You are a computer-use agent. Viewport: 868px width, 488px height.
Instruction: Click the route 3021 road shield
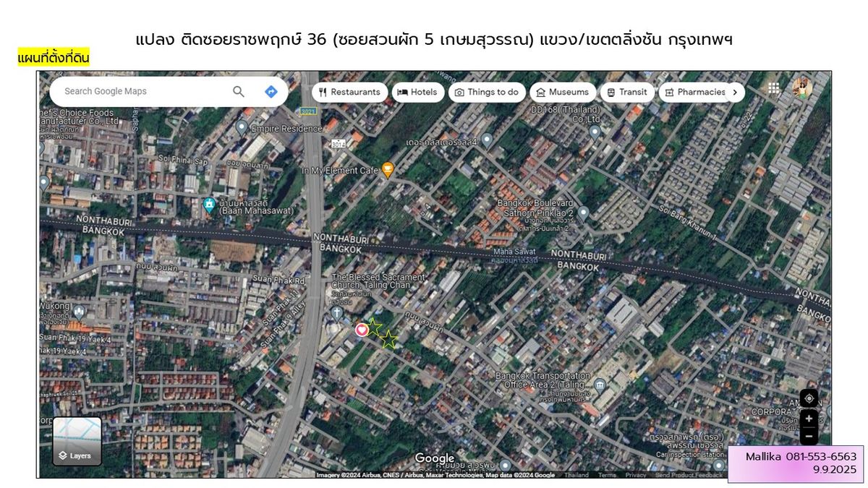pyautogui.click(x=310, y=111)
